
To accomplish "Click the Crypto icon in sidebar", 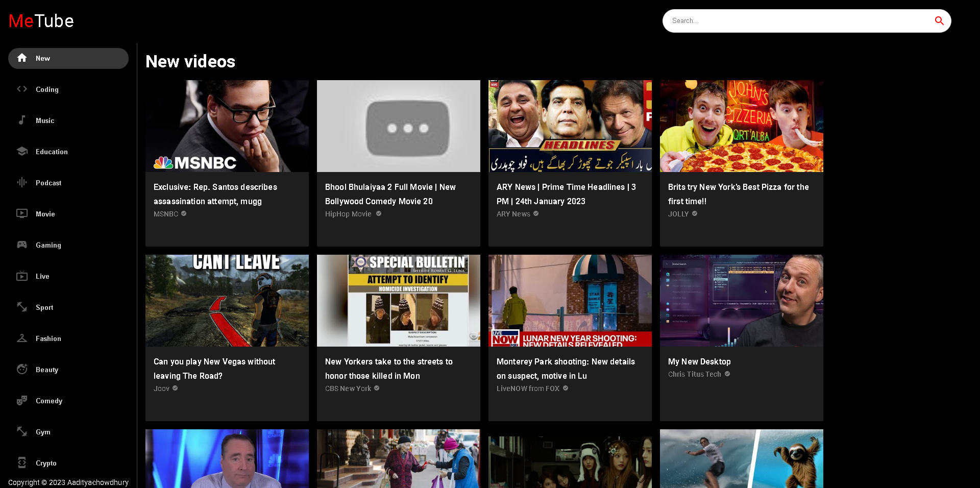I will tap(22, 462).
